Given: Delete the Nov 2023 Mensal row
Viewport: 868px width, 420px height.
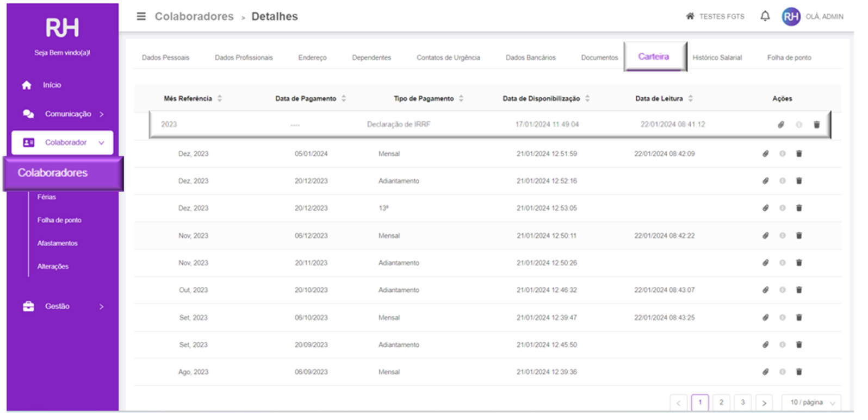Looking at the screenshot, I should [x=799, y=236].
